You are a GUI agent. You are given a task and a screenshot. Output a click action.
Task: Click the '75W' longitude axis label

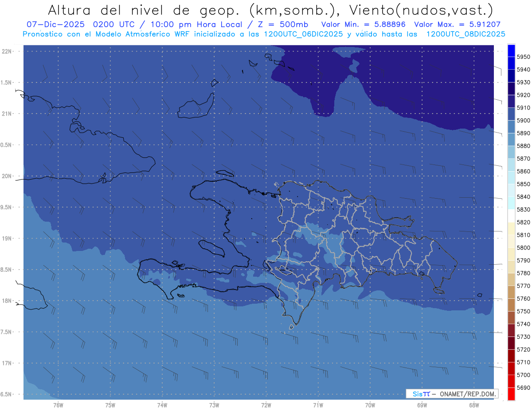[110, 405]
